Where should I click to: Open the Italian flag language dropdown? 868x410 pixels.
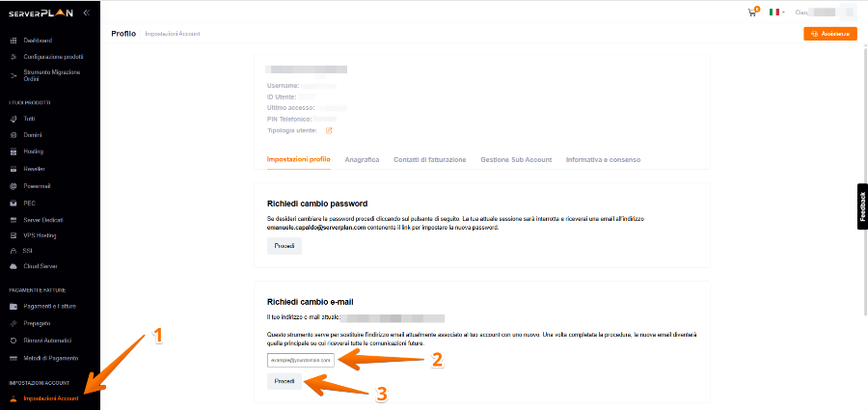coord(776,13)
